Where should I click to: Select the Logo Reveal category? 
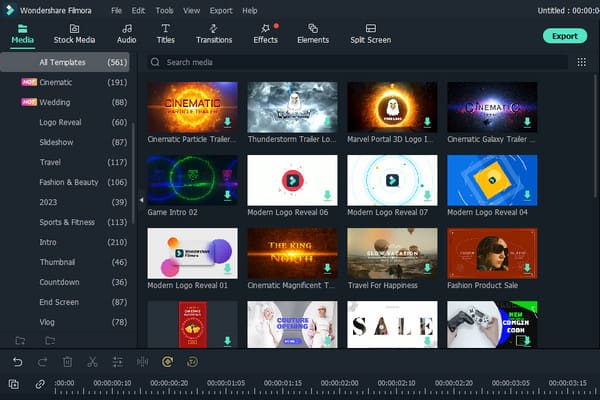point(62,122)
